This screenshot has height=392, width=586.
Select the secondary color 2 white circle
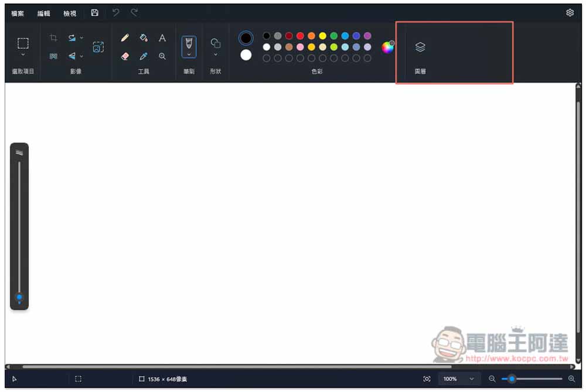click(246, 55)
